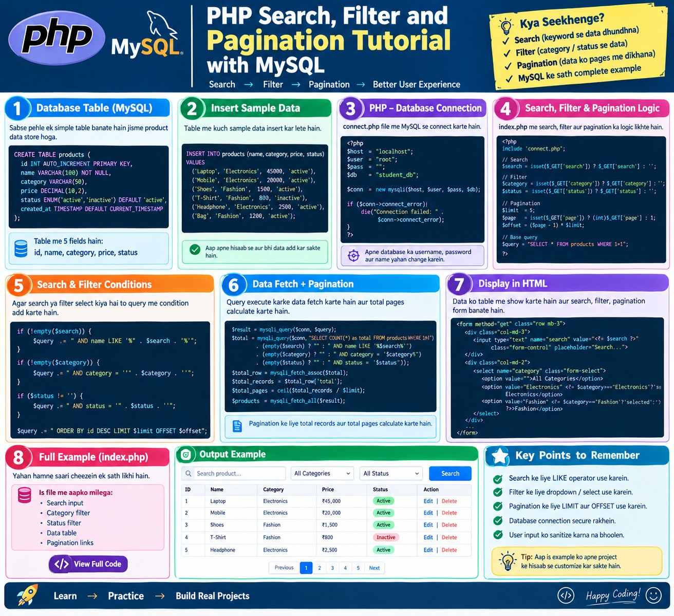Go to page 3 in pagination

click(332, 568)
